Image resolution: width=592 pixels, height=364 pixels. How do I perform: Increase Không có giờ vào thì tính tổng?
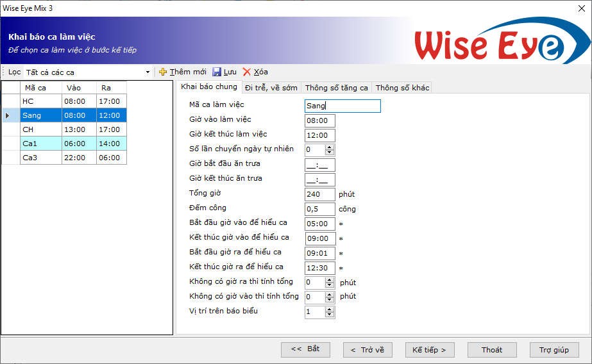pyautogui.click(x=330, y=294)
